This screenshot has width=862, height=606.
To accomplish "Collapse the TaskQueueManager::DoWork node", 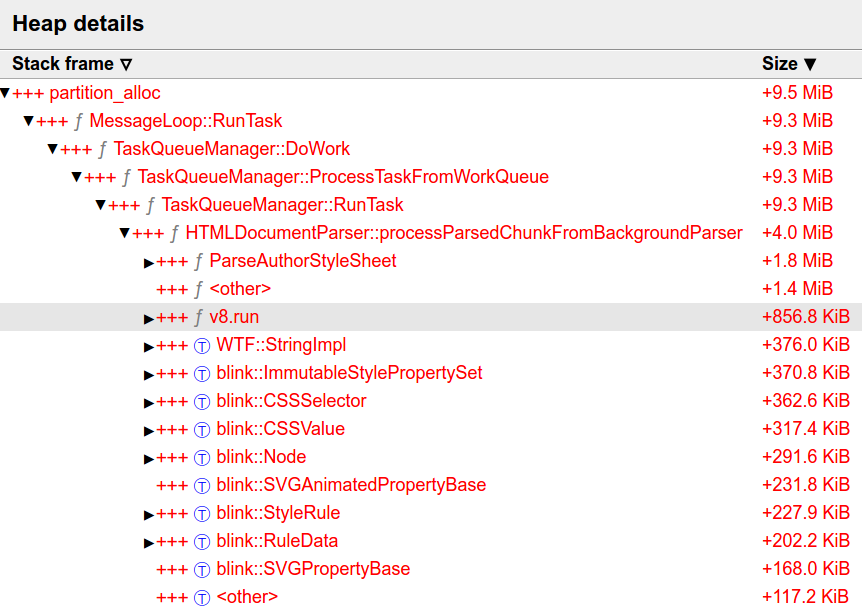I will [x=52, y=149].
